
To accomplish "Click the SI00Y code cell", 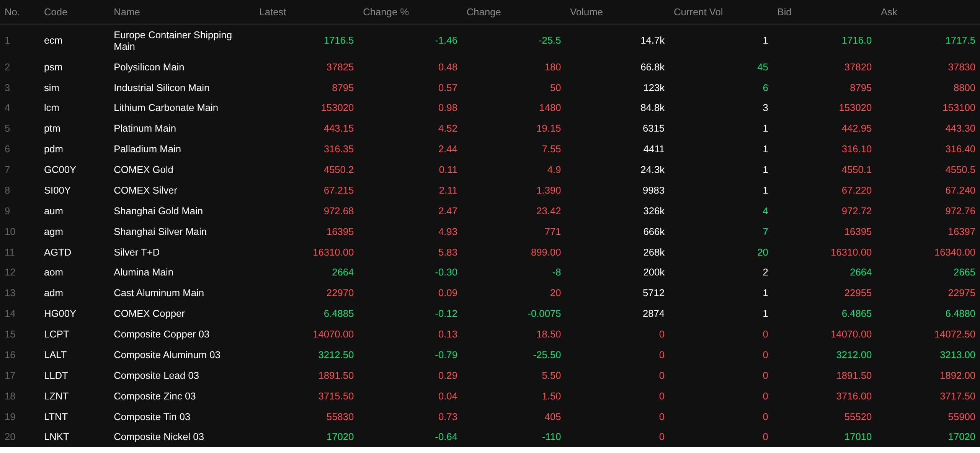I will coord(57,191).
